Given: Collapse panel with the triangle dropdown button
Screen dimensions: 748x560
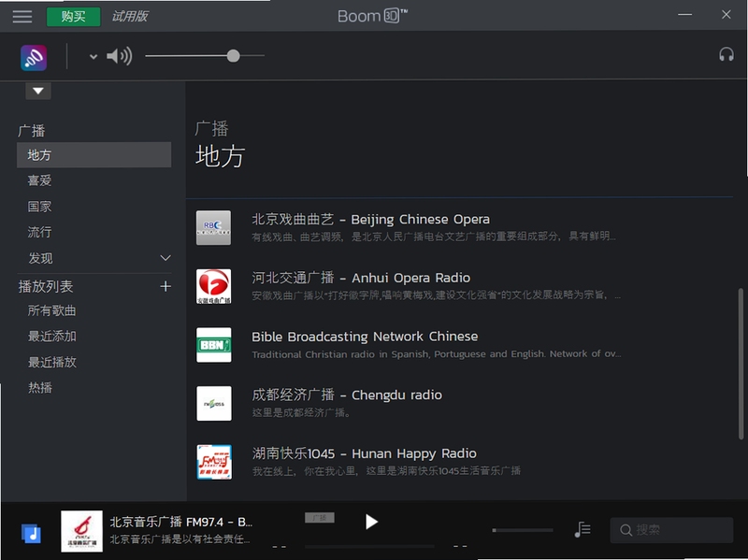Looking at the screenshot, I should 38,91.
